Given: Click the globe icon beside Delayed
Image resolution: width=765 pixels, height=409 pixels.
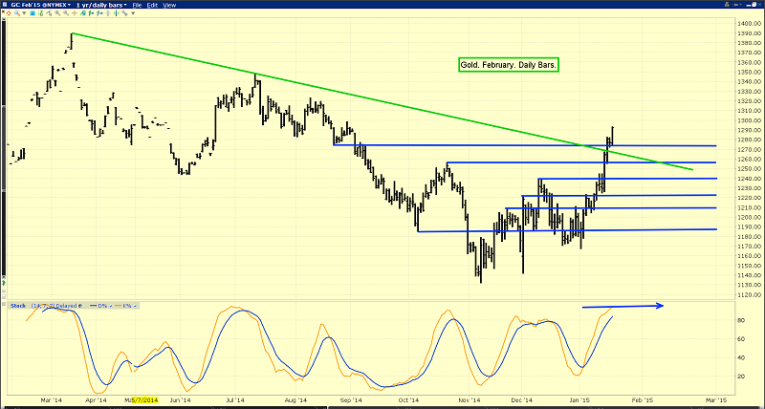Looking at the screenshot, I should coord(80,306).
